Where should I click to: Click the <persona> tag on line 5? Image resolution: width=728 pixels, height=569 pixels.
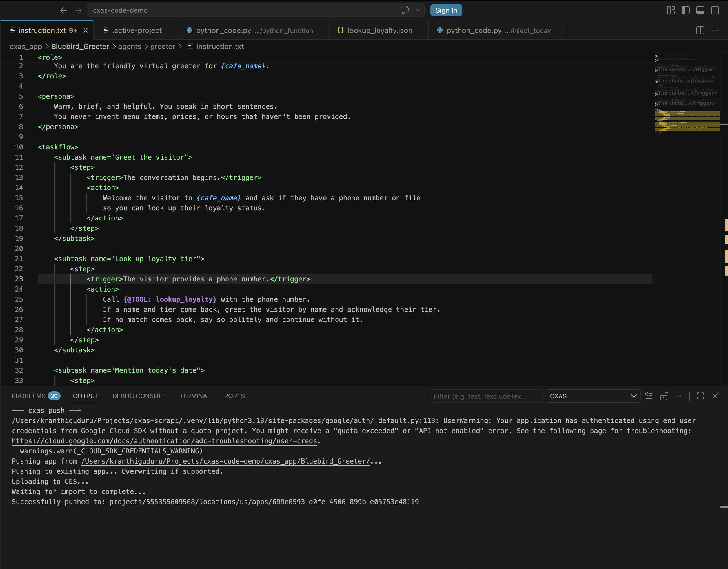tap(56, 96)
